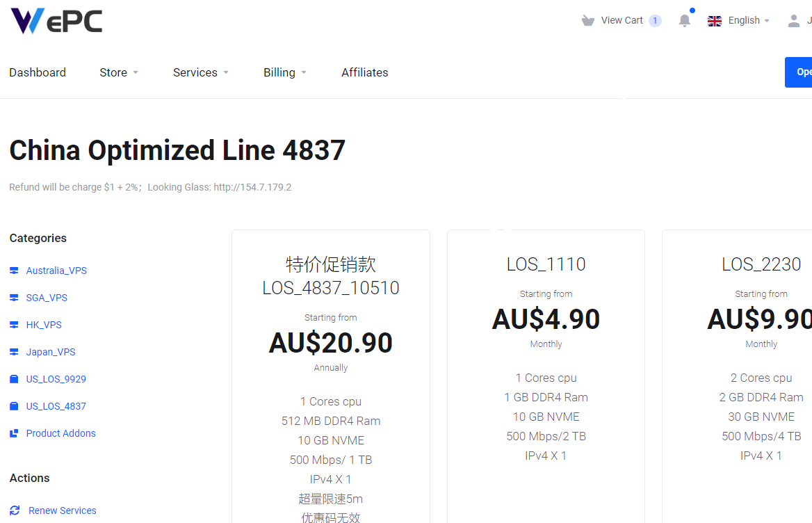812x523 pixels.
Task: Click the refresh icon beside Renew Services
Action: click(13, 510)
